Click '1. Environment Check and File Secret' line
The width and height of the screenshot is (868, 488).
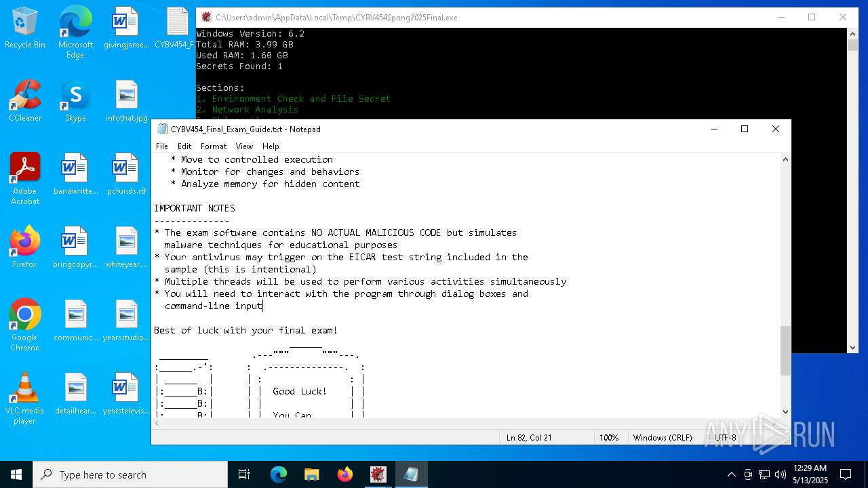point(294,98)
